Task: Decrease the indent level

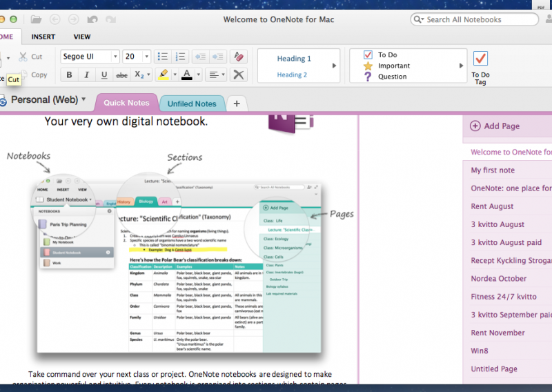Action: (200, 57)
